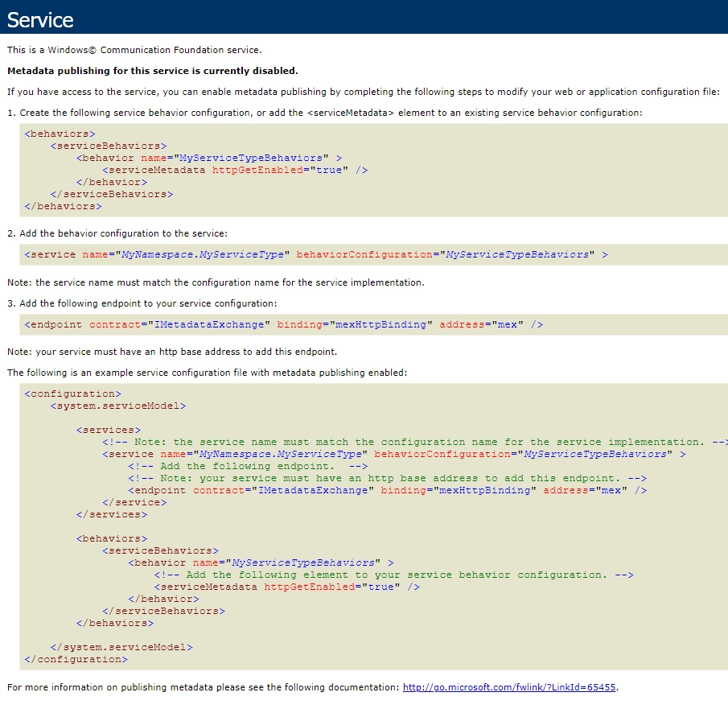Click the closing </behaviors> tag in step 1 code
Viewport: 728px width, 717px height.
(63, 206)
